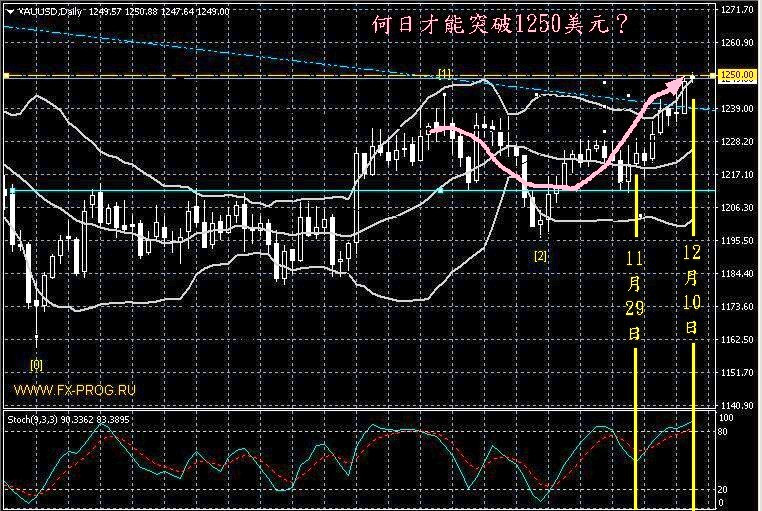Click the 1260.90 price axis value

(737, 43)
